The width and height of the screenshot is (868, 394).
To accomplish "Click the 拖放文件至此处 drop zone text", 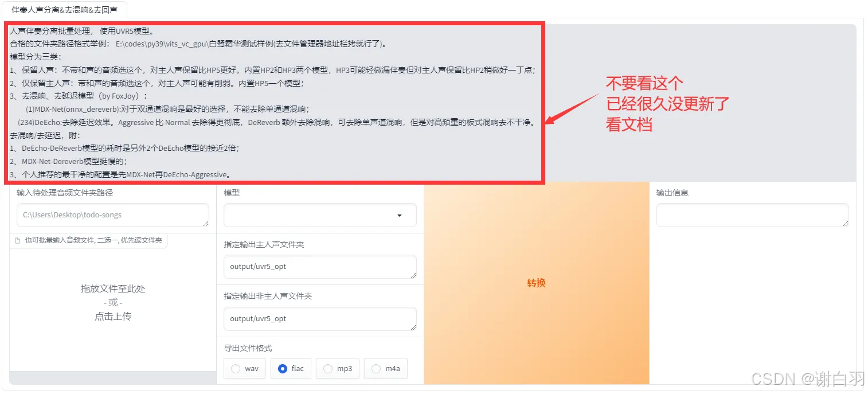I will 113,288.
